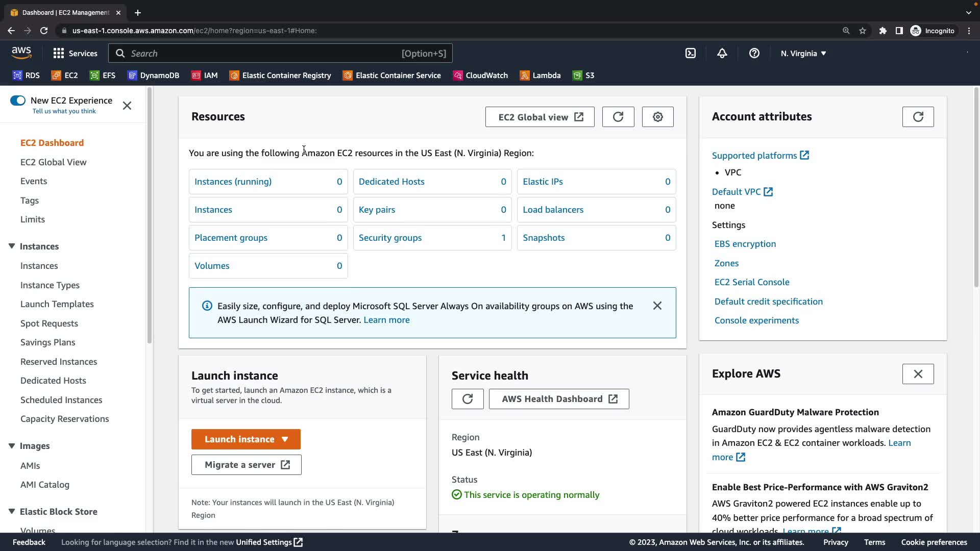Screen dimensions: 980x551
Task: Open the CloudShell terminal icon
Action: (x=690, y=53)
